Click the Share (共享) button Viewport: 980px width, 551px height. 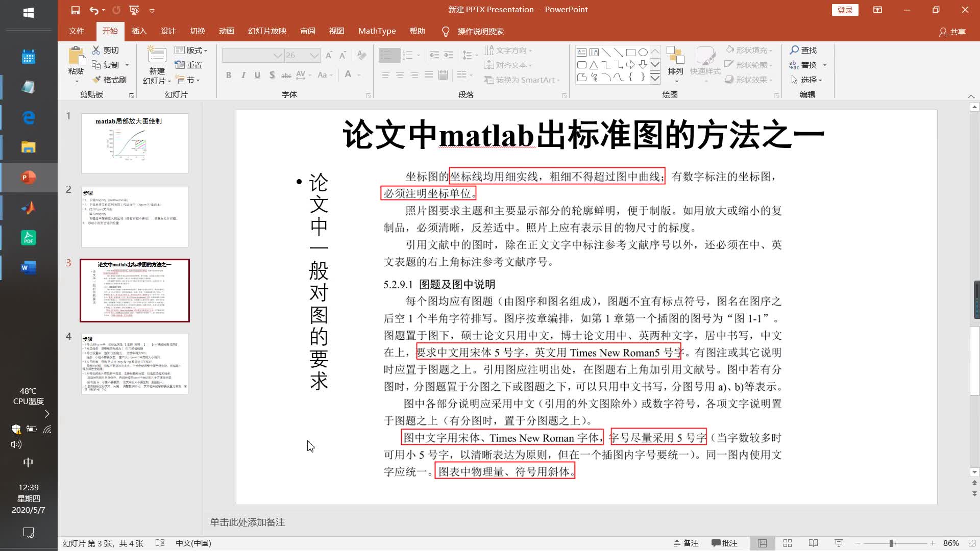(952, 32)
